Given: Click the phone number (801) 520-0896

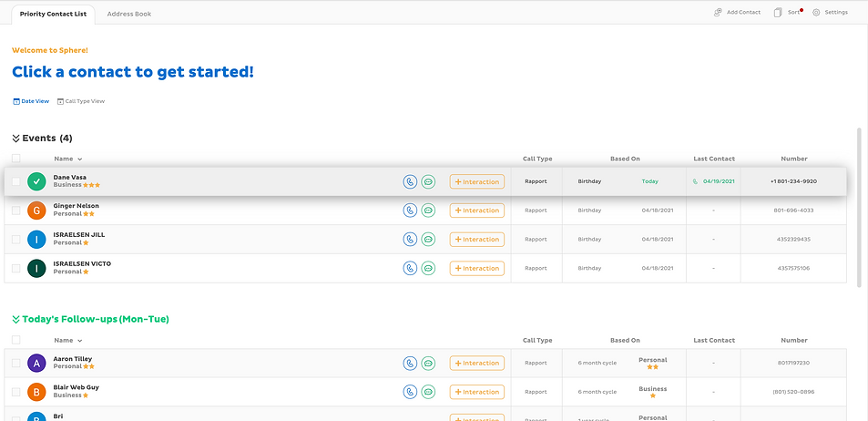Looking at the screenshot, I should (794, 392).
